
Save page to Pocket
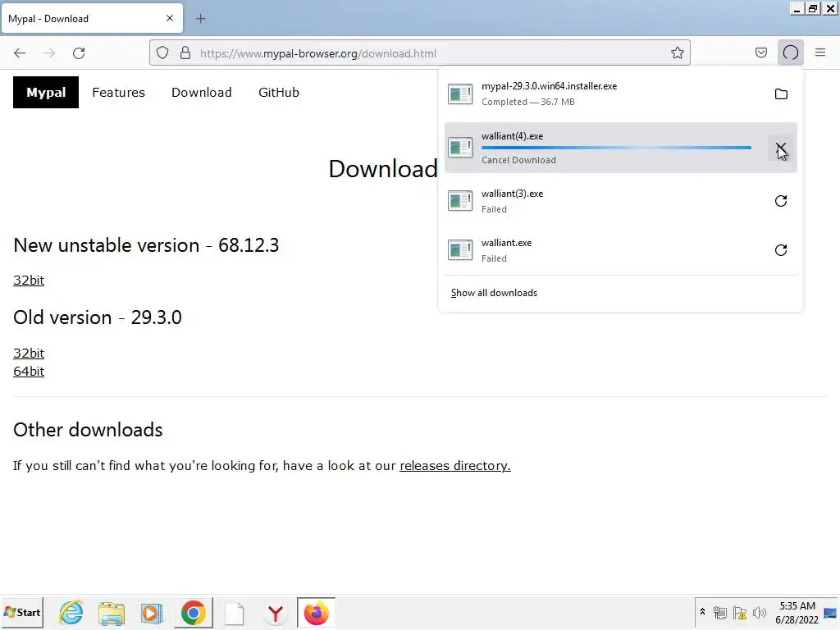[x=760, y=53]
